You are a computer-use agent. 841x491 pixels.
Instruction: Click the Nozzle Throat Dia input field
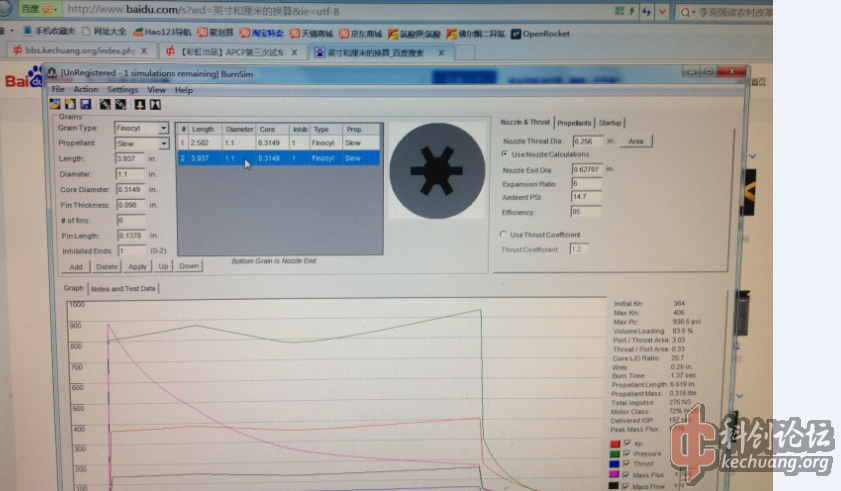(588, 141)
